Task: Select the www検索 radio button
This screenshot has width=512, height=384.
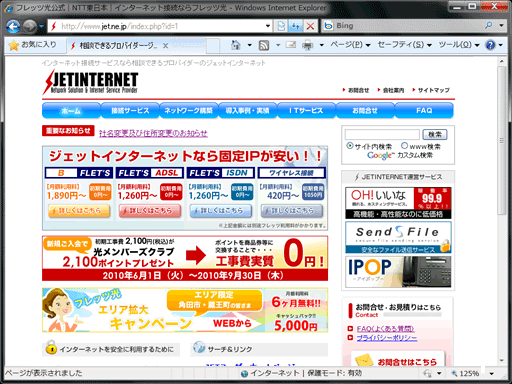Action: coord(404,146)
